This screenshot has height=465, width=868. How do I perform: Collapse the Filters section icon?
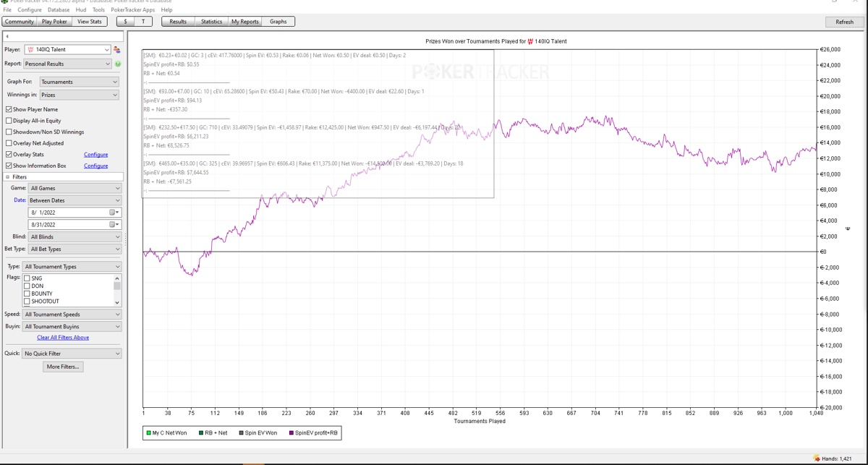[x=8, y=177]
